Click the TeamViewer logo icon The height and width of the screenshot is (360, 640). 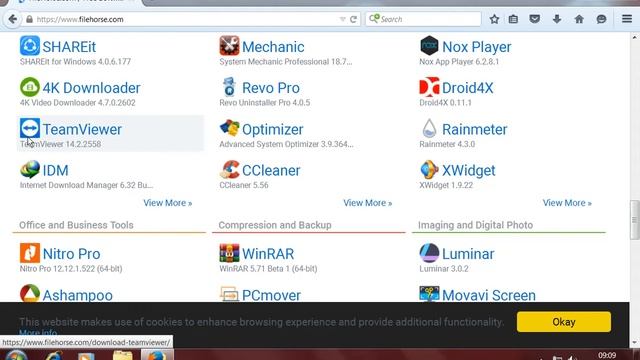click(x=30, y=128)
